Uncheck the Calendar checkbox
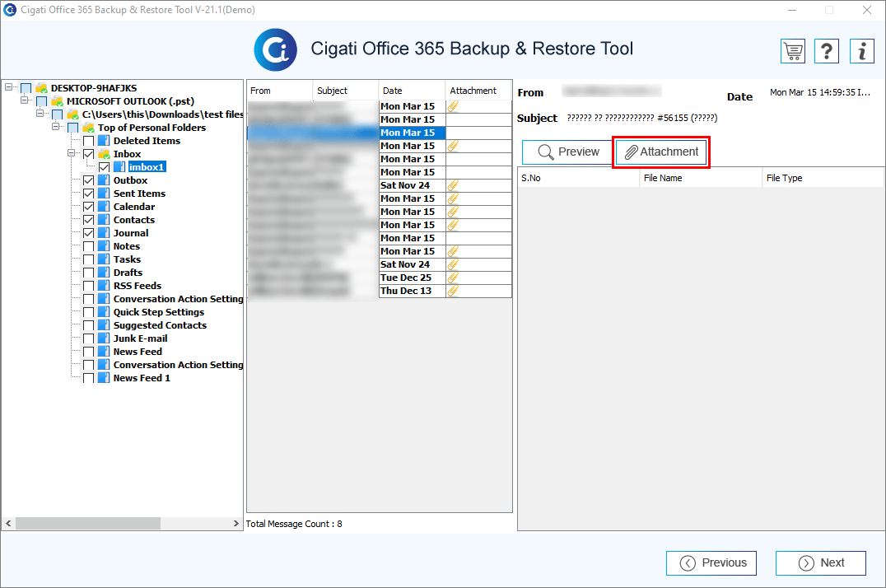The width and height of the screenshot is (886, 588). pos(89,207)
